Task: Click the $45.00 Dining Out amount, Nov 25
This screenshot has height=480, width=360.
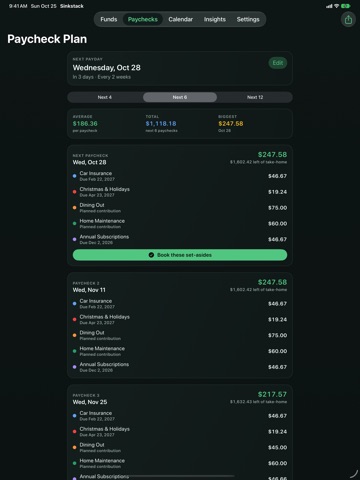Action: point(277,447)
